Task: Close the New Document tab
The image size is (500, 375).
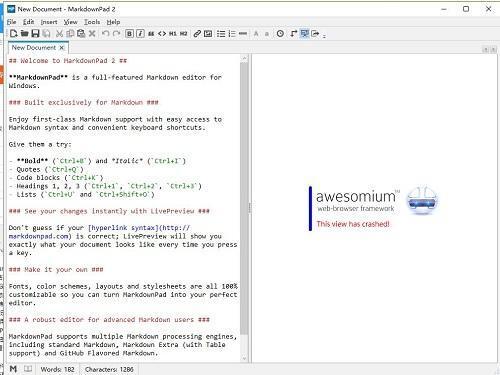Action: click(62, 48)
